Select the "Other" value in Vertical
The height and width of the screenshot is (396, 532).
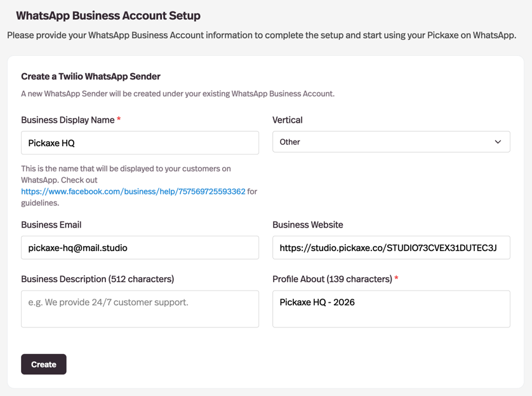(291, 141)
